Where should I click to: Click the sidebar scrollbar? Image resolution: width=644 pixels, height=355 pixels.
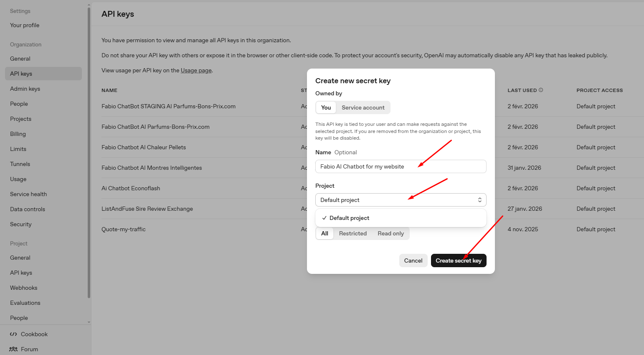point(89,163)
